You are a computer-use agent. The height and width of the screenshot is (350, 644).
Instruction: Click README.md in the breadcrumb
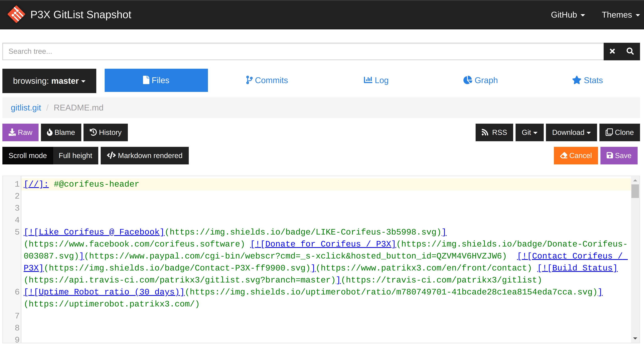point(79,107)
